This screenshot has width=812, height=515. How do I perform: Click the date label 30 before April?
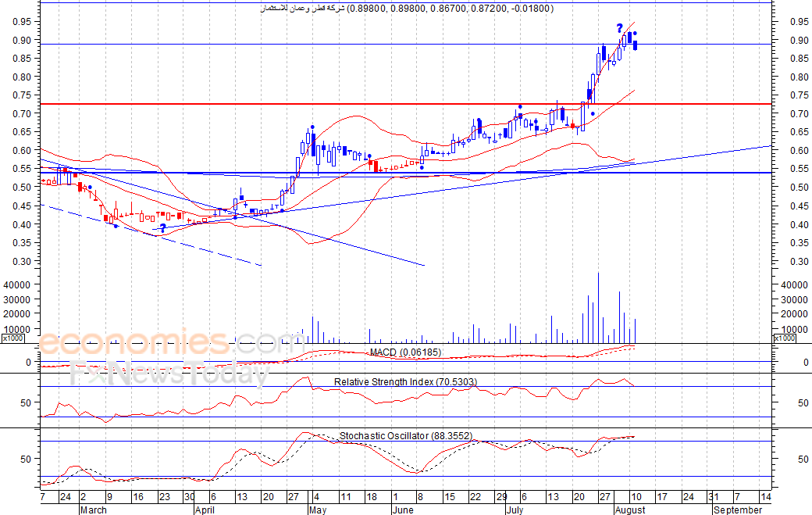pos(189,497)
